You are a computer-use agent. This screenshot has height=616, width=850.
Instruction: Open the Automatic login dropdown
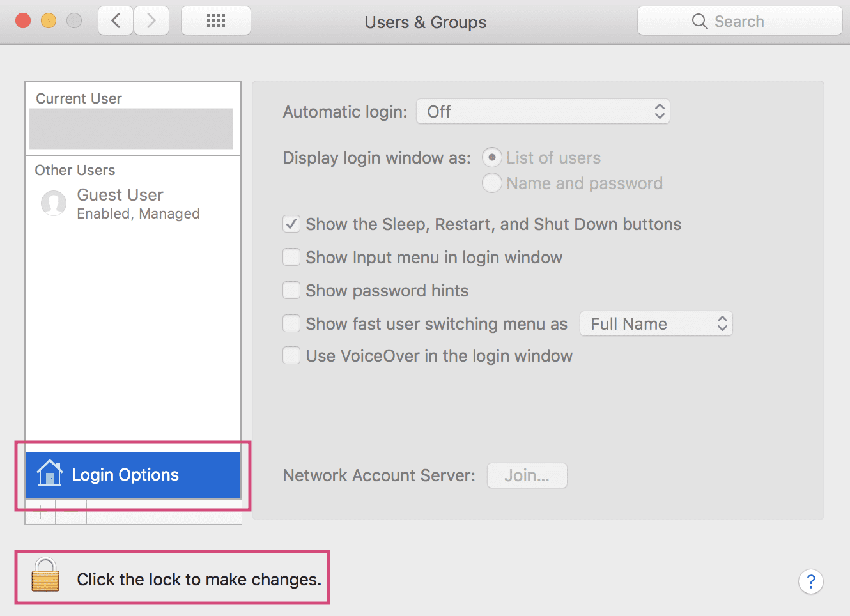pos(543,112)
